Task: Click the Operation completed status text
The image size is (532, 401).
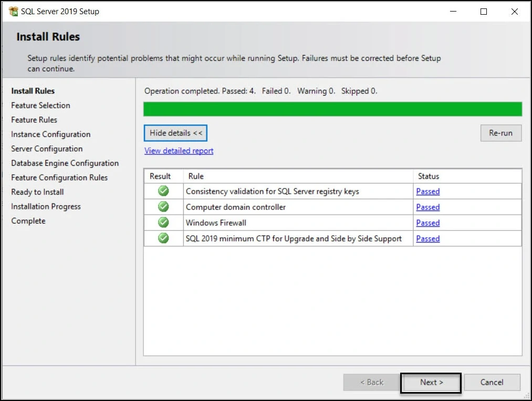Action: pos(260,91)
